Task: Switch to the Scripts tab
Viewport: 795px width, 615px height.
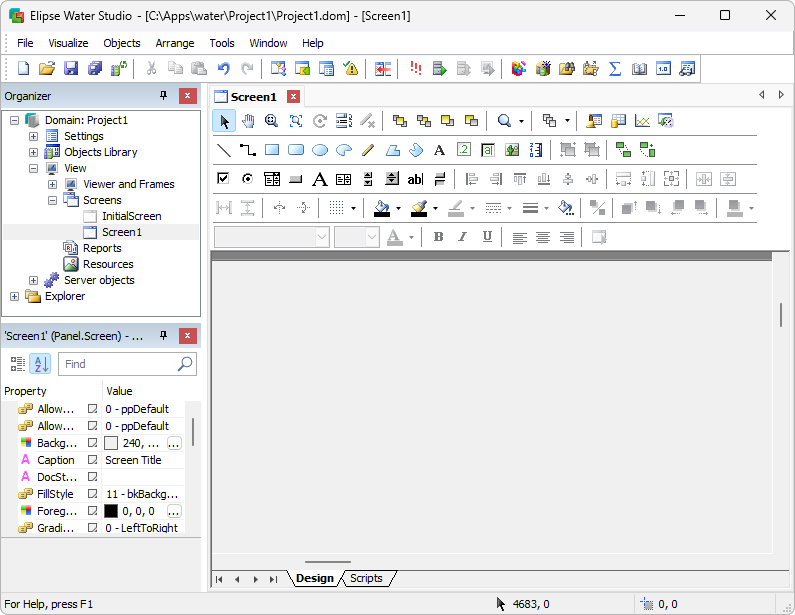Action: point(366,578)
